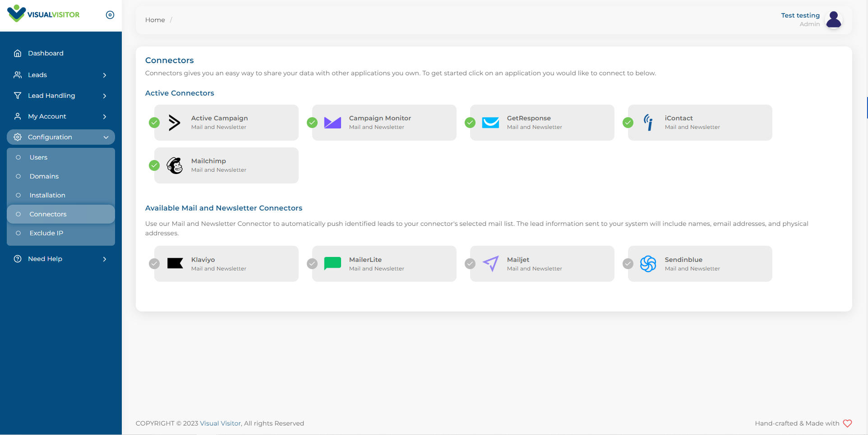Open the Dashboard menu item
868x435 pixels.
point(61,53)
